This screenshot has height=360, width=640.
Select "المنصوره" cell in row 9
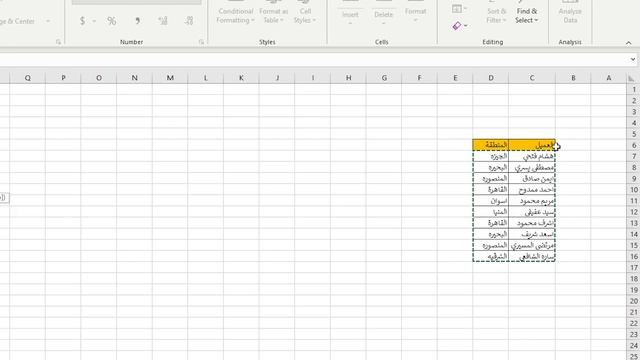[x=491, y=178]
